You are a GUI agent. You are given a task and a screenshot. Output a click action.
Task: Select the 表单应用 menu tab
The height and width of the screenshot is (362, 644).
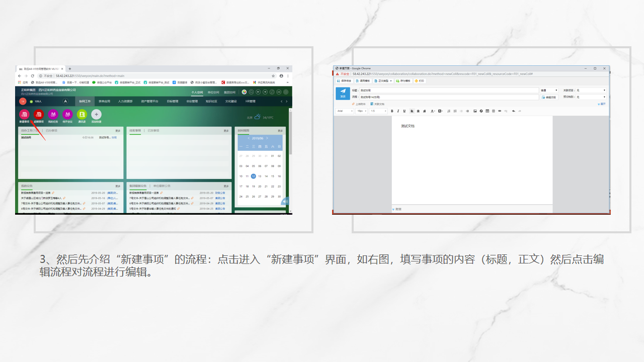[x=104, y=101]
